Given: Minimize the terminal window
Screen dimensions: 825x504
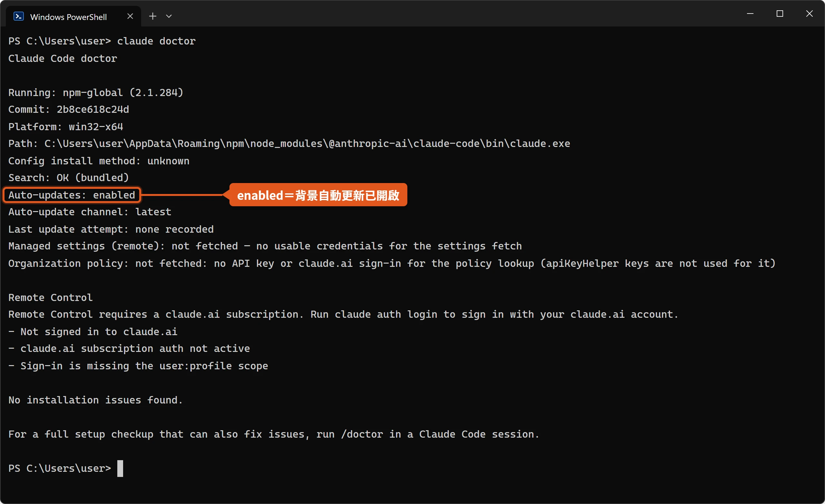Looking at the screenshot, I should 750,14.
